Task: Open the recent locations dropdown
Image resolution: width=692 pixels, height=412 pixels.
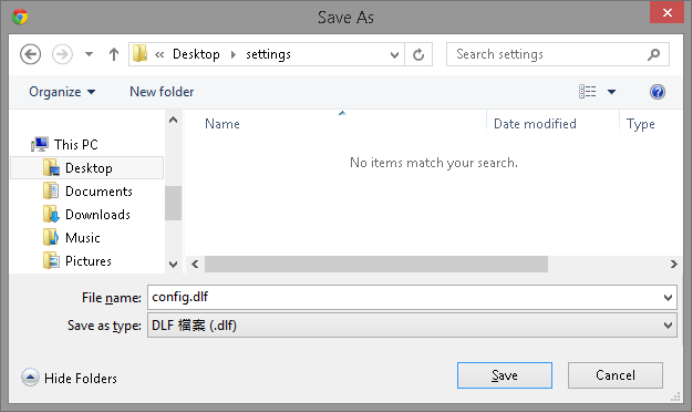Action: point(89,54)
